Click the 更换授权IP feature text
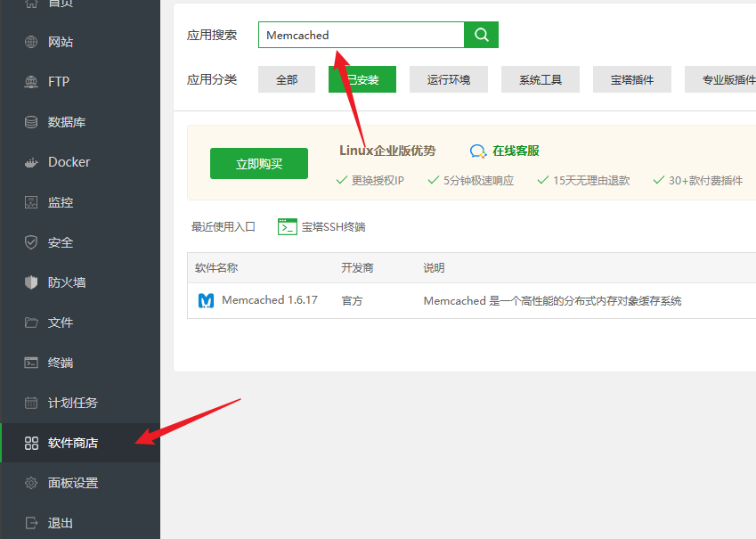756x539 pixels. (378, 181)
